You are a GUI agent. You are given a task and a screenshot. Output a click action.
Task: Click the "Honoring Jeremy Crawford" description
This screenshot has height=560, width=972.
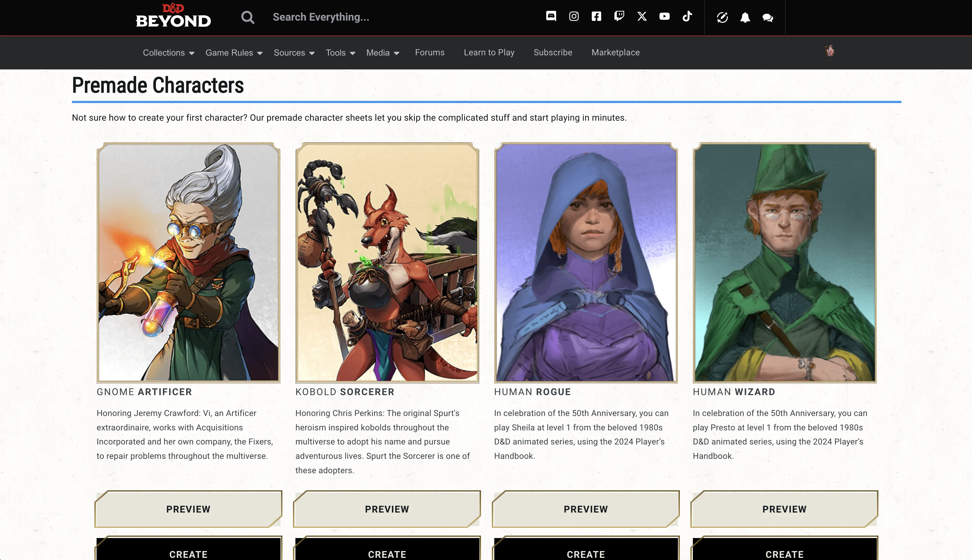point(185,435)
